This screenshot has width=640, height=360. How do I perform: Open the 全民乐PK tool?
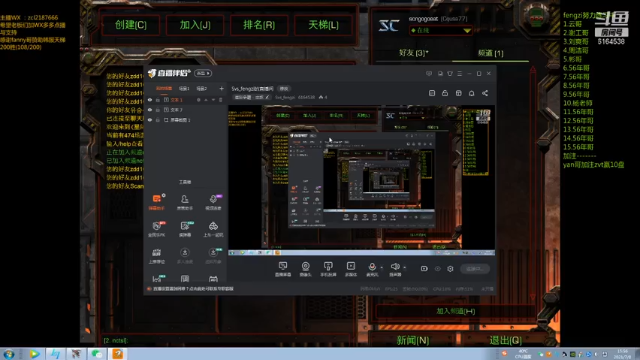pos(157,229)
